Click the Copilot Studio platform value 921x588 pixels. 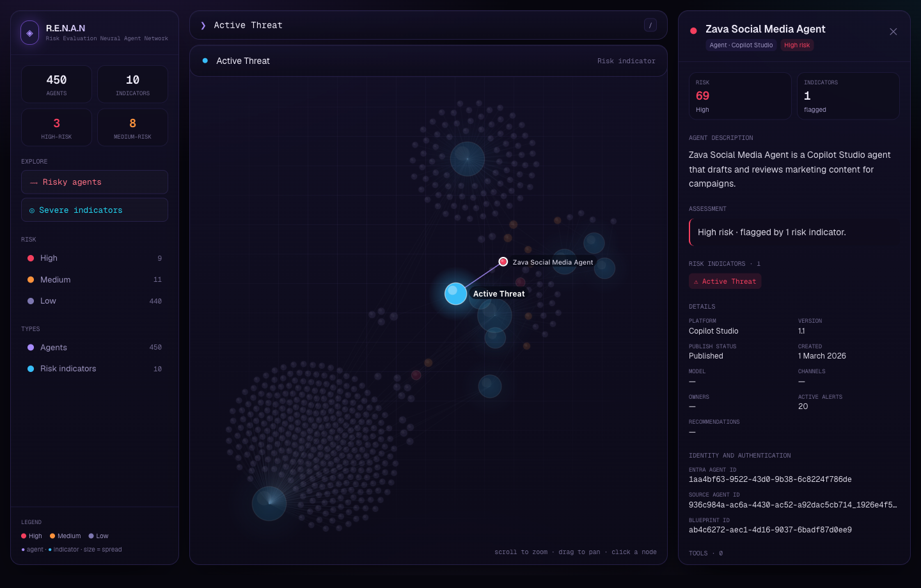714,331
